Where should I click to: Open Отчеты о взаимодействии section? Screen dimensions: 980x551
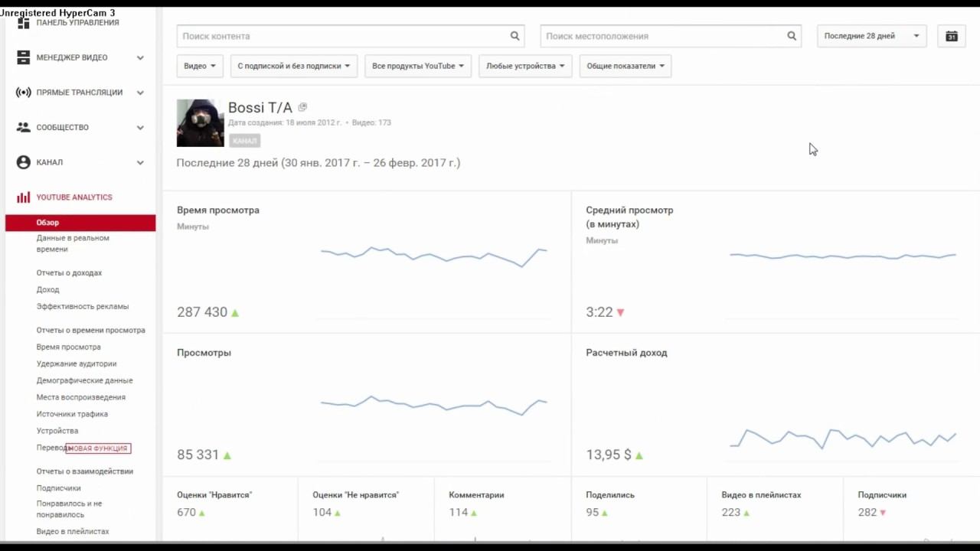pos(84,471)
